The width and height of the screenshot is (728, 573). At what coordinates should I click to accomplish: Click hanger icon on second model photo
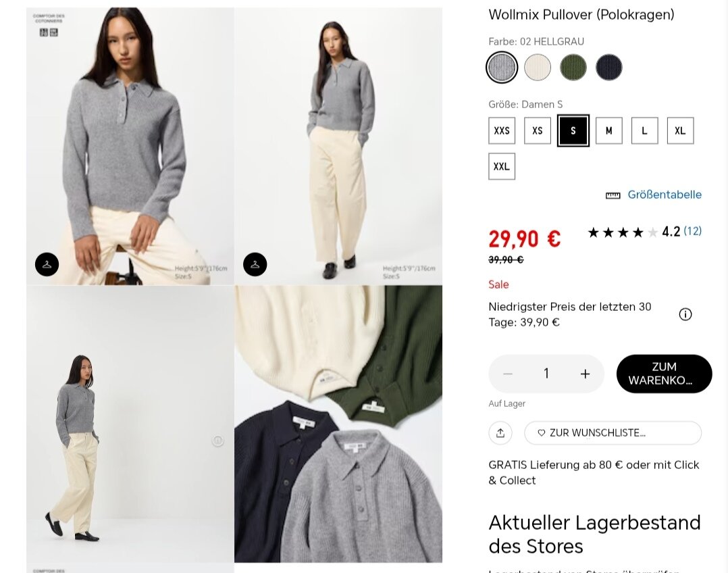[x=255, y=264]
